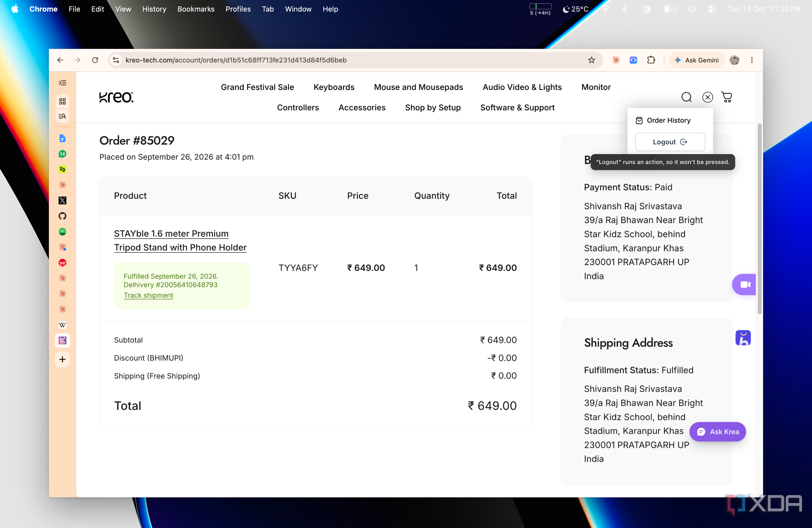This screenshot has width=812, height=528.
Task: Open the Bookmarks menu in menu bar
Action: click(x=196, y=9)
